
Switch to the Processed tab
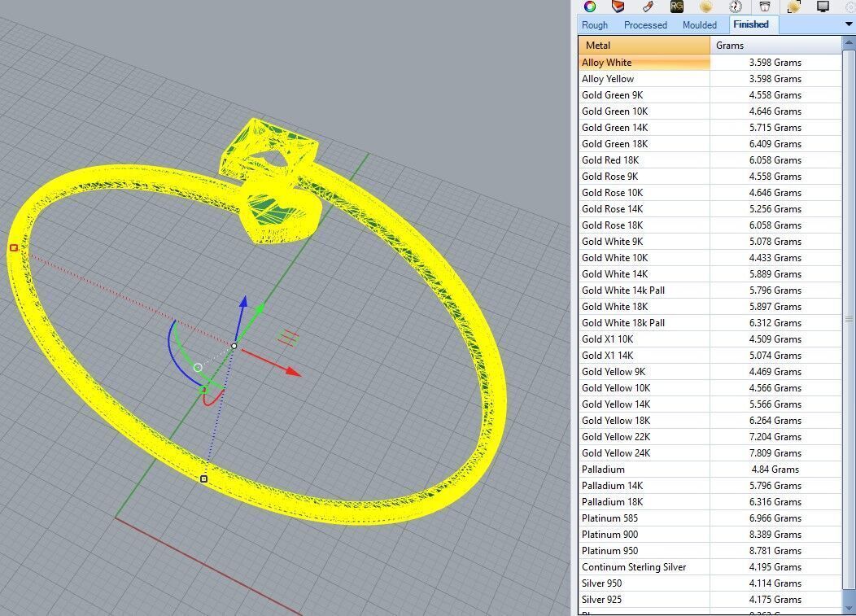click(645, 25)
